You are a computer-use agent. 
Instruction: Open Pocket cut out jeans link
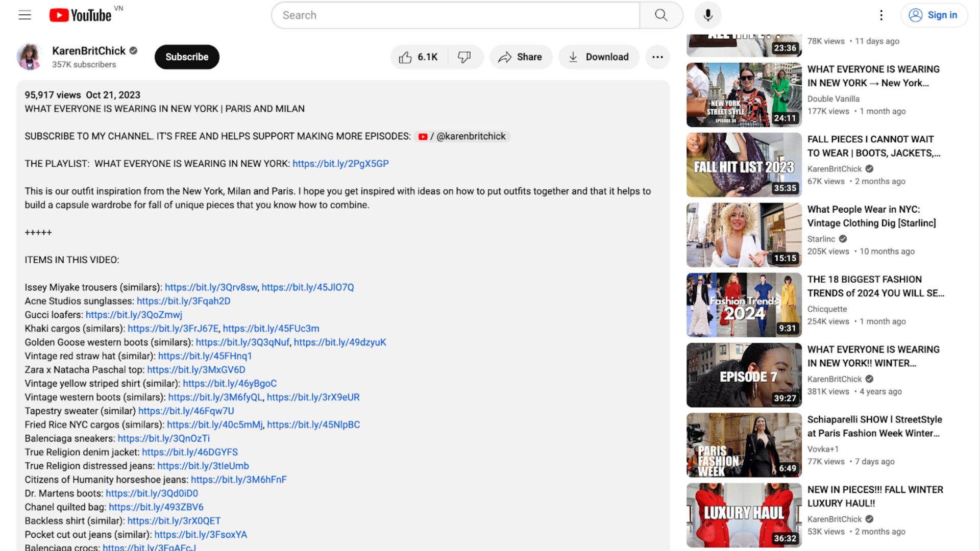201,535
